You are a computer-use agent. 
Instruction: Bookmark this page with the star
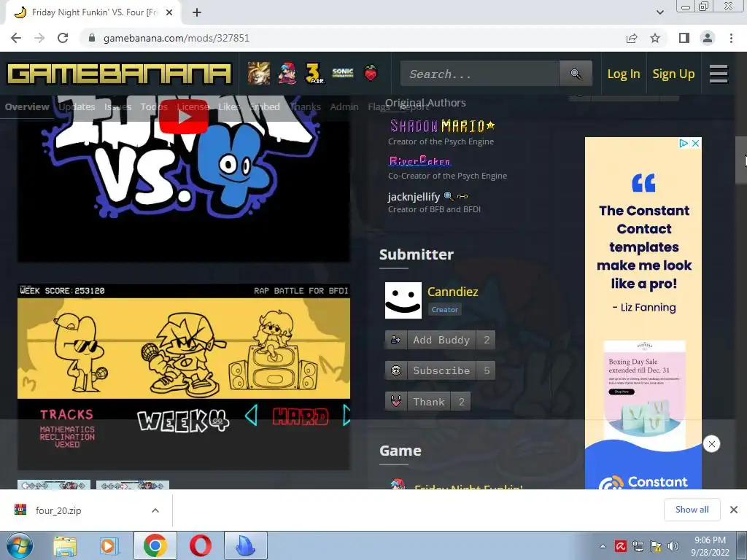click(655, 38)
